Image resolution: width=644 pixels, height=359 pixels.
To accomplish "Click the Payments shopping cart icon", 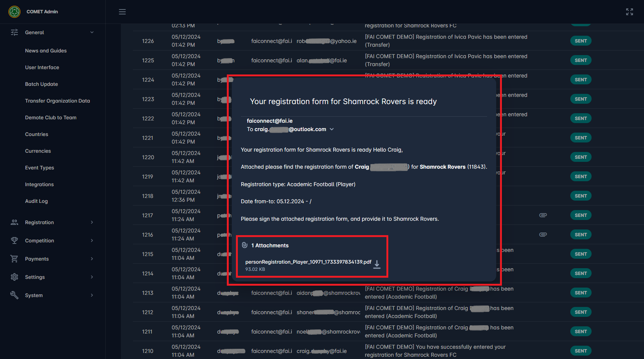I will (x=14, y=259).
